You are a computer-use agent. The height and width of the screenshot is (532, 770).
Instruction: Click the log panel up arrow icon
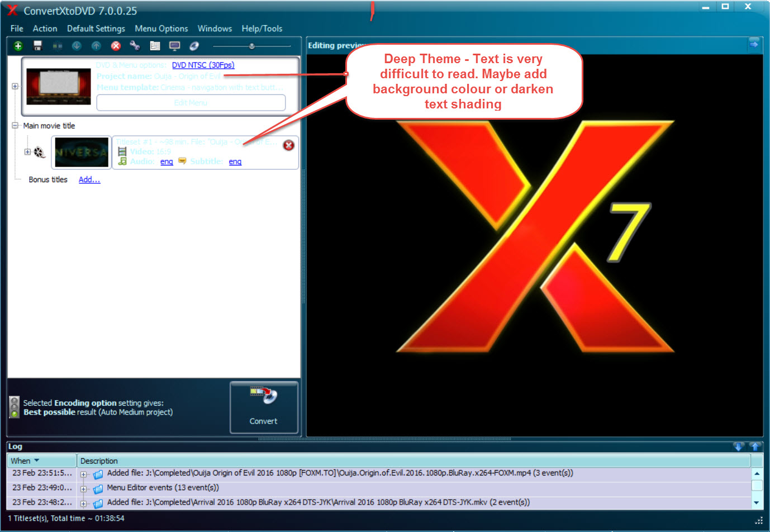(755, 446)
